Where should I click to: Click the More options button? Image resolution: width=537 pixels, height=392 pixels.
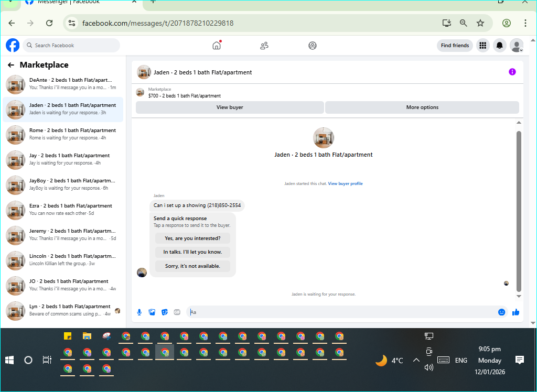tap(422, 107)
